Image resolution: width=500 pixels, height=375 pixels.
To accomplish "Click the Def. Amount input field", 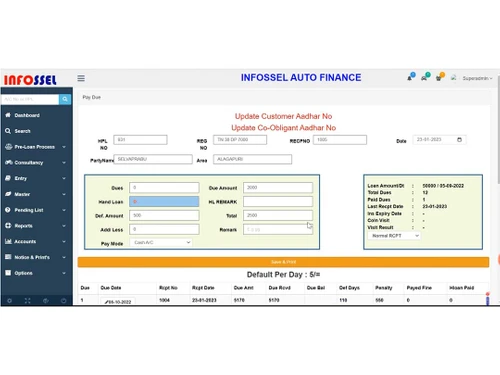I will point(164,216).
